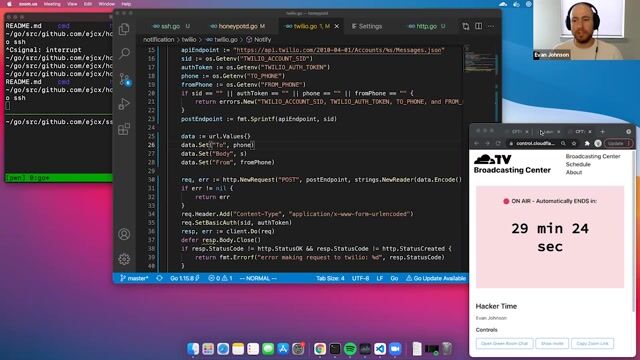Open the Trash in the Dock
The height and width of the screenshot is (360, 640).
pos(447,349)
